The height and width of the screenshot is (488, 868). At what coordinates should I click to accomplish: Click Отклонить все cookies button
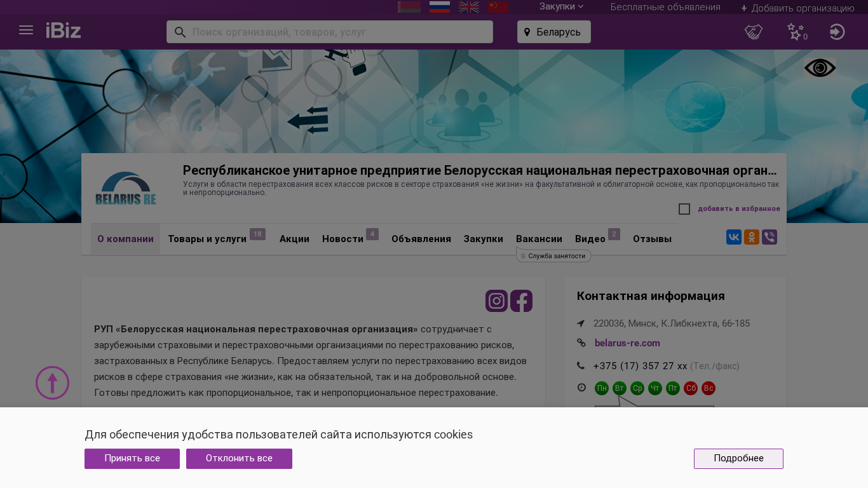[x=239, y=459]
